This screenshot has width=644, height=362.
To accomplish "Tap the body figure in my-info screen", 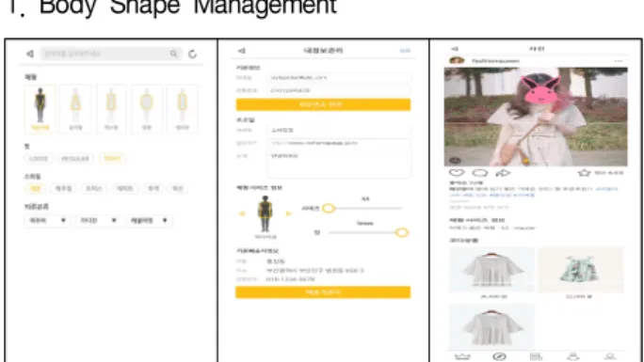I will 265,213.
